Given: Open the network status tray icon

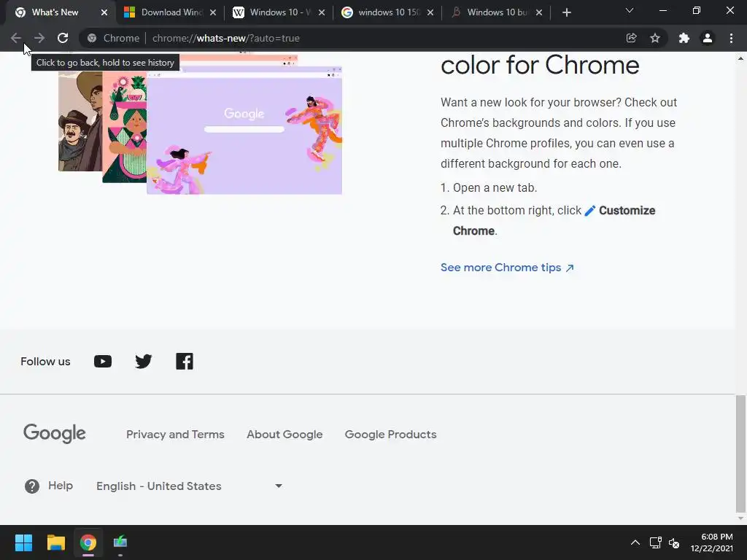Looking at the screenshot, I should click(x=656, y=542).
